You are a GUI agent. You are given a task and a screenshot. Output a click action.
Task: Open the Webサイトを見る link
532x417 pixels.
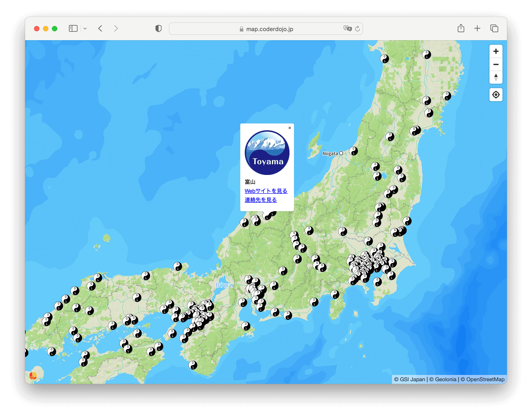coord(266,191)
